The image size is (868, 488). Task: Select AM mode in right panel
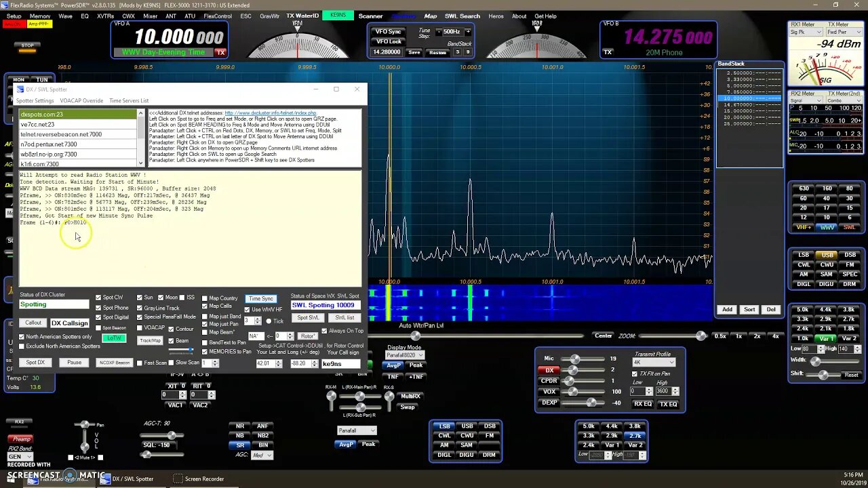[x=804, y=274]
